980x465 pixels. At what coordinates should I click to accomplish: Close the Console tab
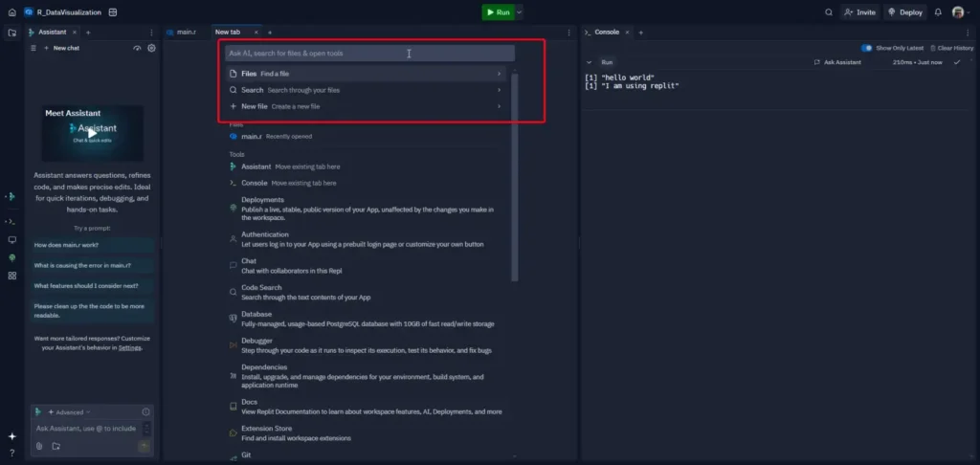(627, 33)
